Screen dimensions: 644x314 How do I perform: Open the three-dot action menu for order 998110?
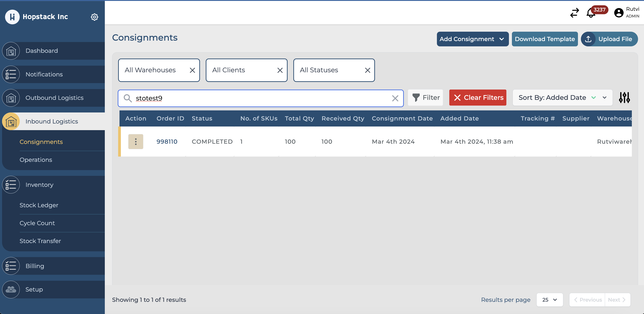pyautogui.click(x=136, y=141)
